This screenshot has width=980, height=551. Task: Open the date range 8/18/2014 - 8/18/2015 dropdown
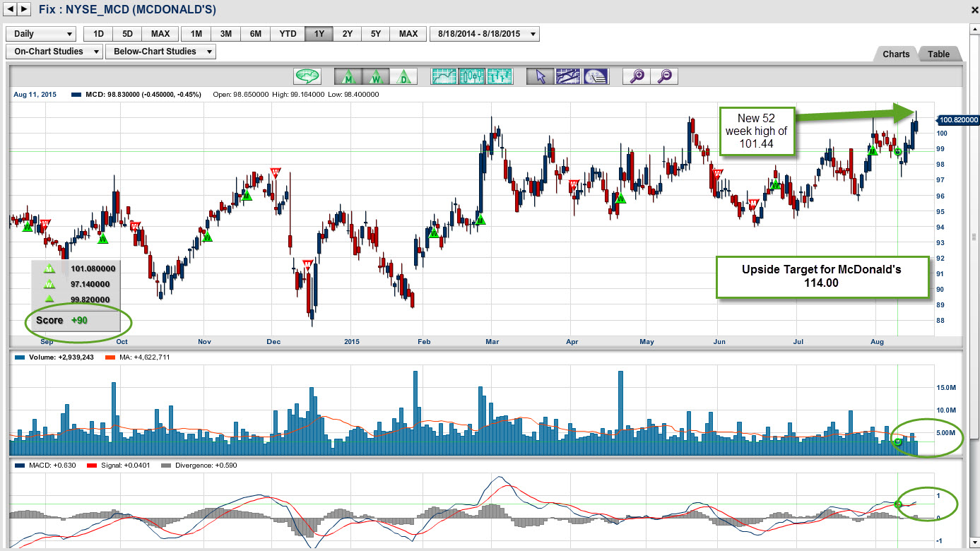coord(484,34)
